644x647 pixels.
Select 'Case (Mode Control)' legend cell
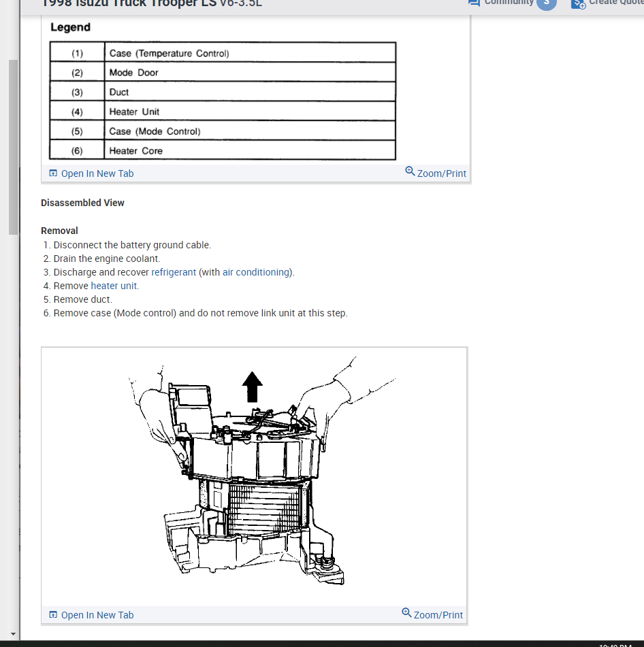click(250, 131)
